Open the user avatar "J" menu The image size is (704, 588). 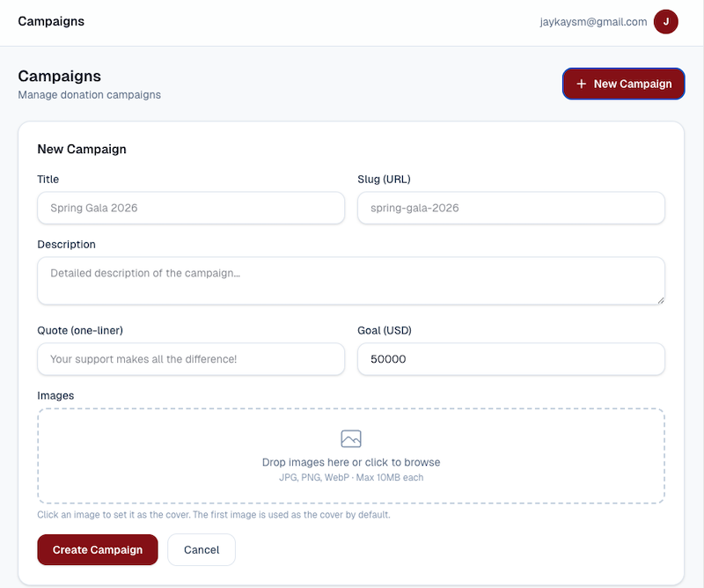[x=665, y=22]
